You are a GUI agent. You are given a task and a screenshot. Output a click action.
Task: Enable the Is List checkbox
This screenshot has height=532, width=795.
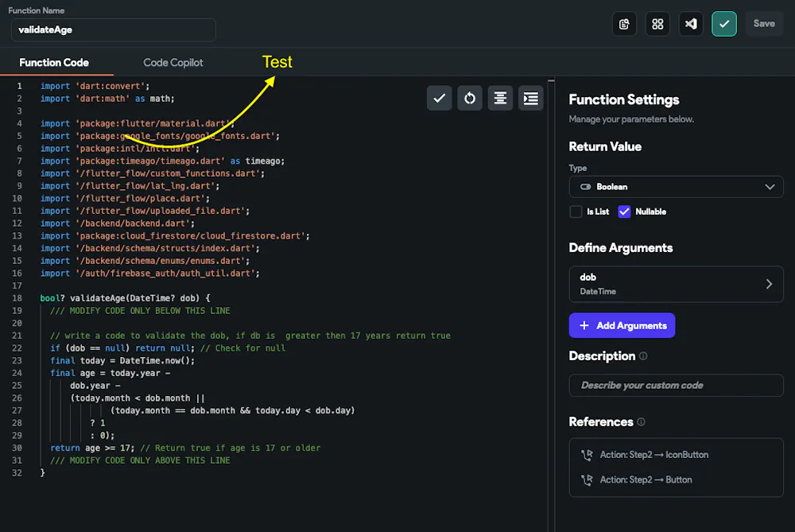pyautogui.click(x=576, y=212)
